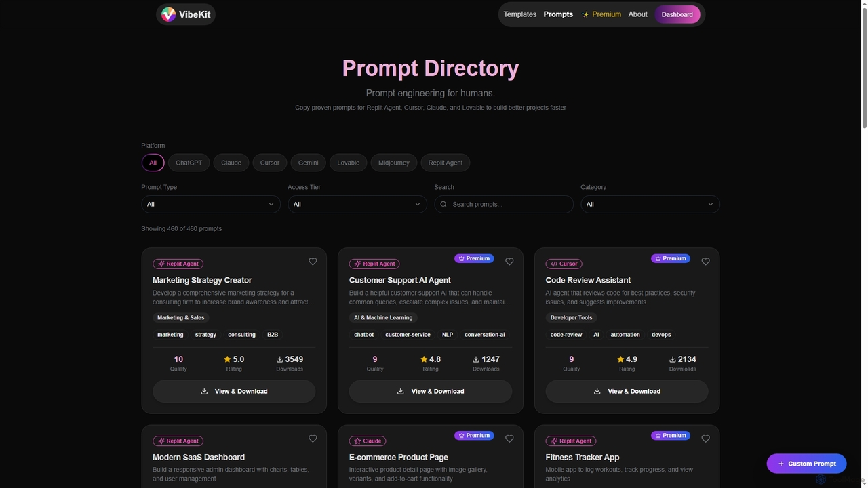View & Download Code Review Assistant
This screenshot has width=868, height=488.
(x=627, y=391)
